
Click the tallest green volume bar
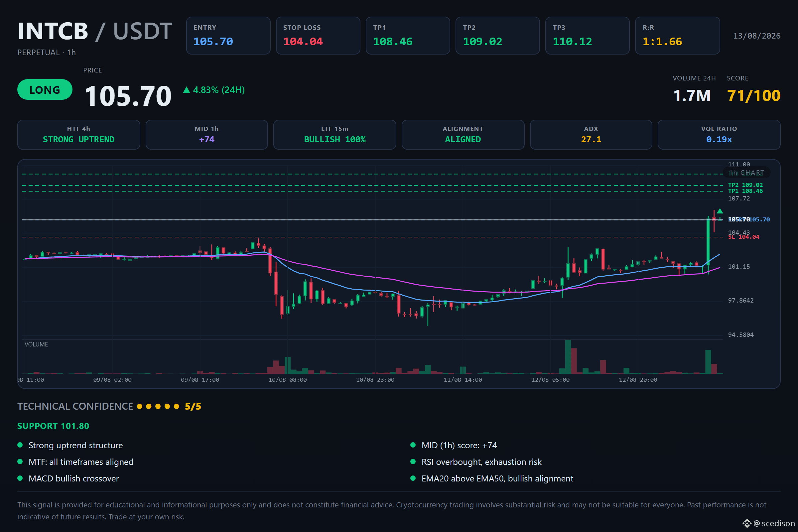click(568, 356)
